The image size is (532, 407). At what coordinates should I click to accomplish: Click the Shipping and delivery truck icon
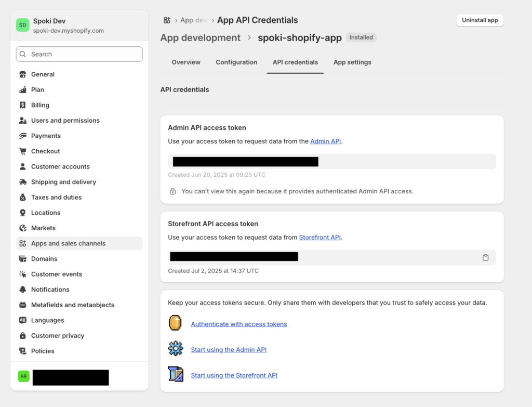click(x=22, y=182)
